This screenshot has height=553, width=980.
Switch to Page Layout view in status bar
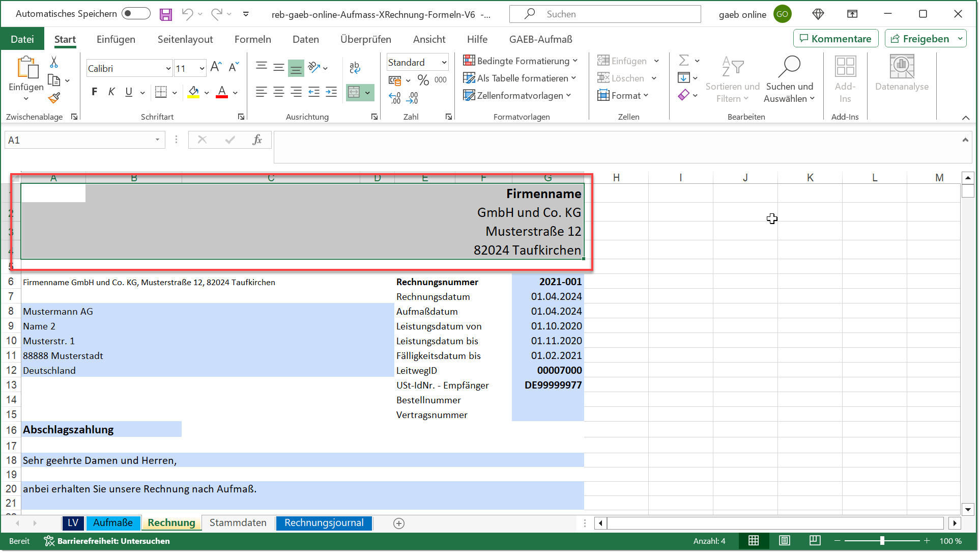point(784,541)
